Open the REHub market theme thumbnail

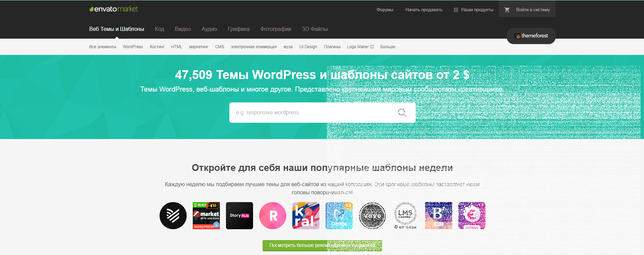pyautogui.click(x=206, y=216)
